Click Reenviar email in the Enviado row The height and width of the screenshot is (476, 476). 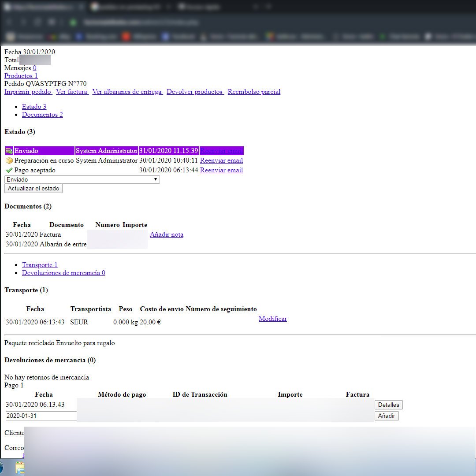221,151
